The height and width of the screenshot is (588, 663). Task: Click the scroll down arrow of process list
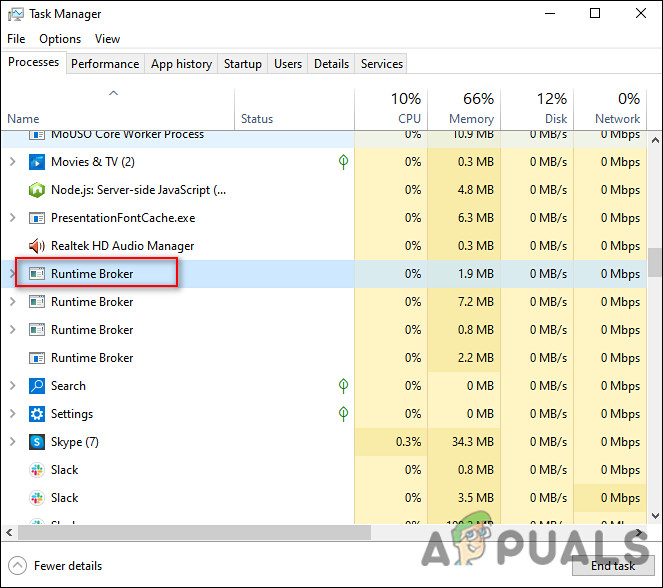pyautogui.click(x=655, y=516)
